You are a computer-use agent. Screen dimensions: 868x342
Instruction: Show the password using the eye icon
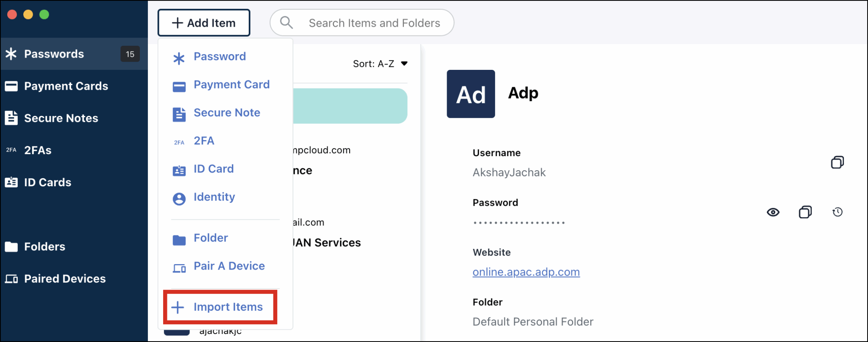[773, 212]
